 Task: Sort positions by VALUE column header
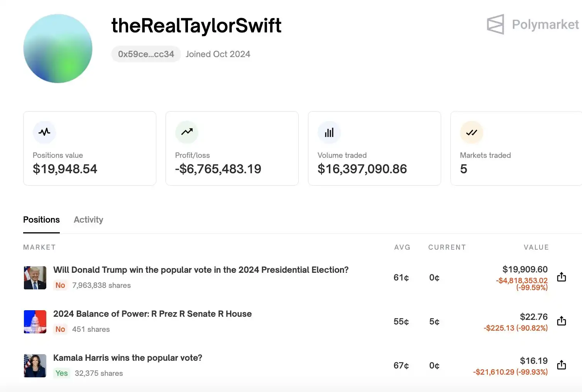536,247
